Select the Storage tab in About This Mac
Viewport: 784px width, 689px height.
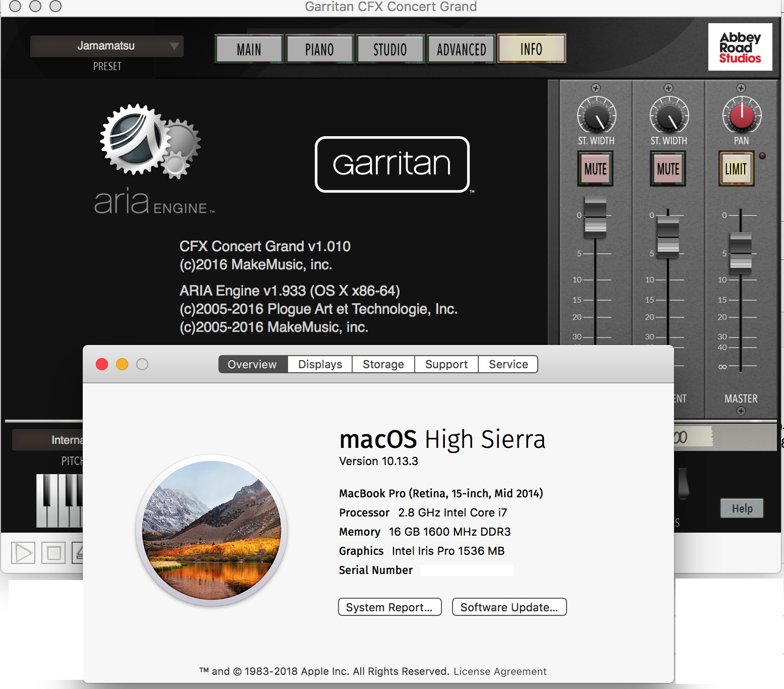tap(383, 364)
